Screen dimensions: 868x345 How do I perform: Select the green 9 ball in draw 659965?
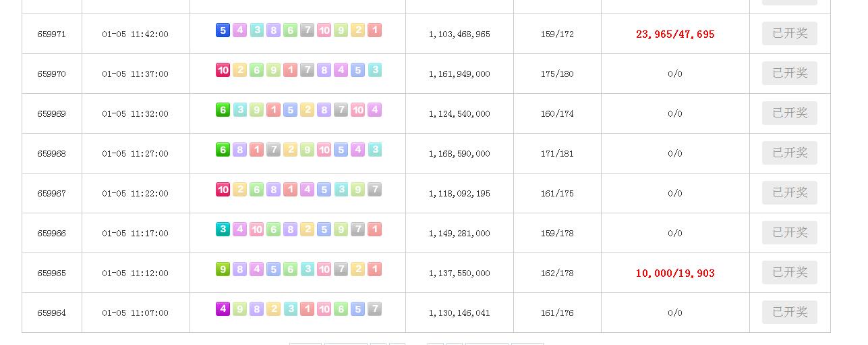pyautogui.click(x=223, y=269)
